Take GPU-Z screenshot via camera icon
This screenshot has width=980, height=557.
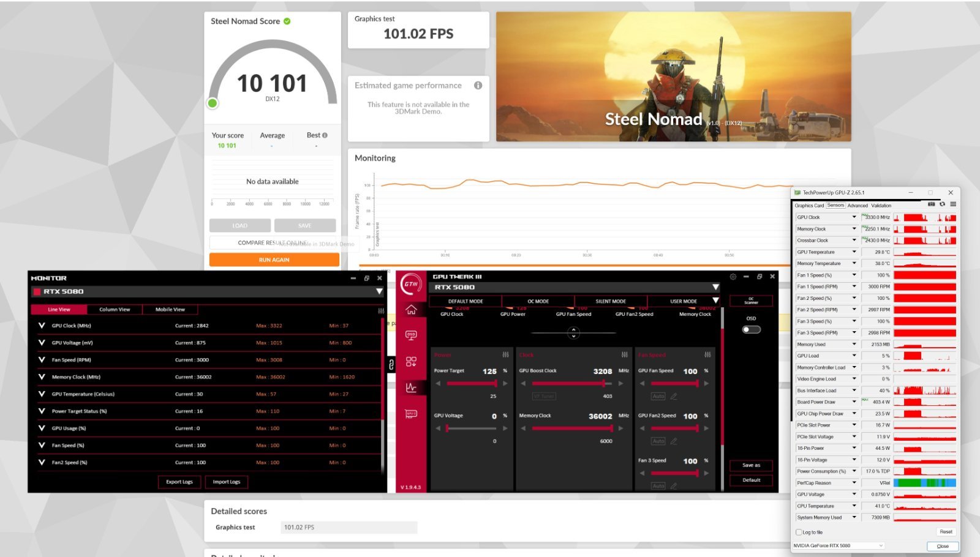[932, 204]
